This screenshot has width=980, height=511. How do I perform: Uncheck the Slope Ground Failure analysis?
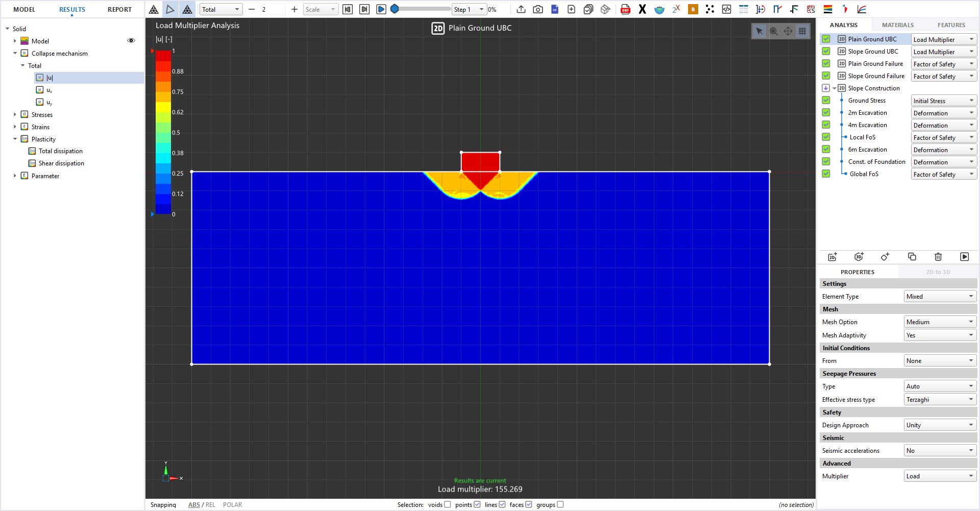(x=826, y=76)
